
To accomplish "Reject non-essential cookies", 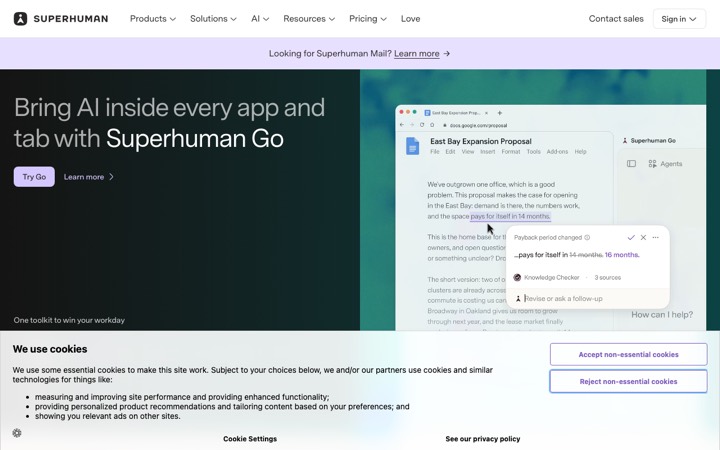I will [x=628, y=382].
